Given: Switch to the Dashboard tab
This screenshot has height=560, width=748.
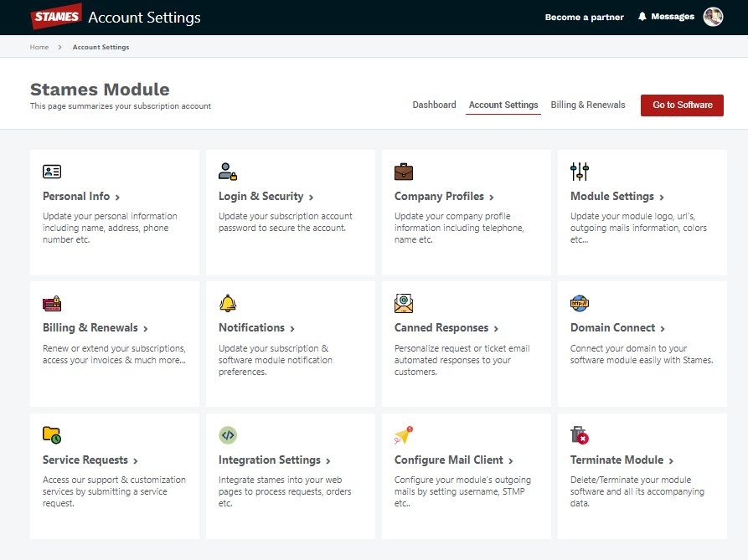Looking at the screenshot, I should point(434,105).
